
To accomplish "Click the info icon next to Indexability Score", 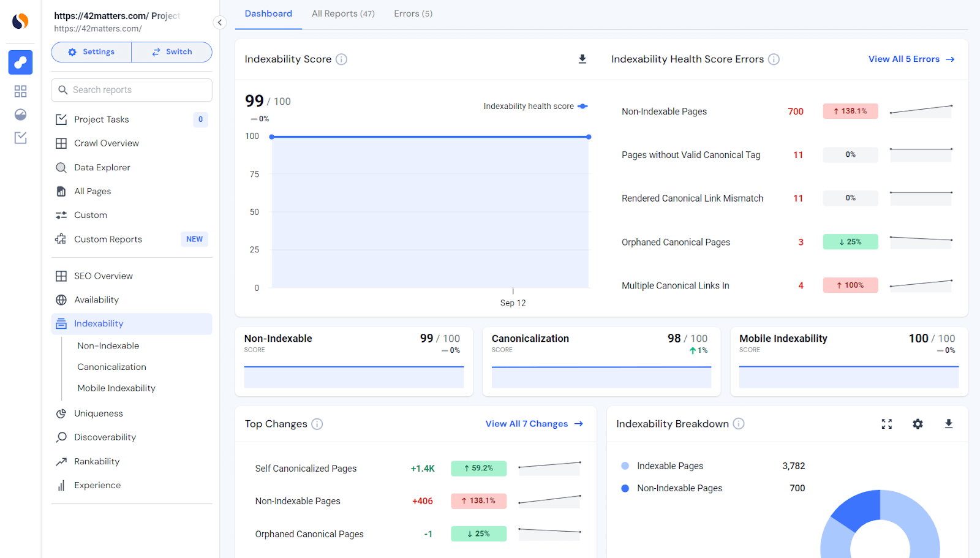I will click(342, 59).
